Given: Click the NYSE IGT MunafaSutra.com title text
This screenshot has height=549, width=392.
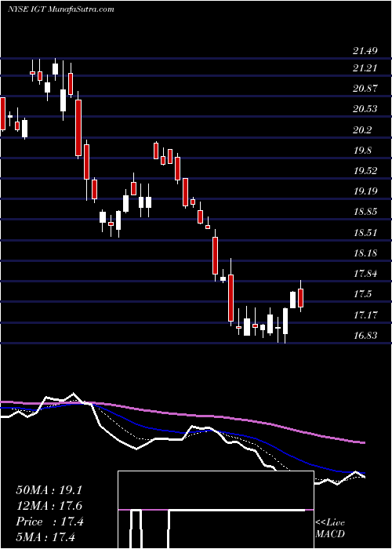Looking at the screenshot, I should (61, 9).
